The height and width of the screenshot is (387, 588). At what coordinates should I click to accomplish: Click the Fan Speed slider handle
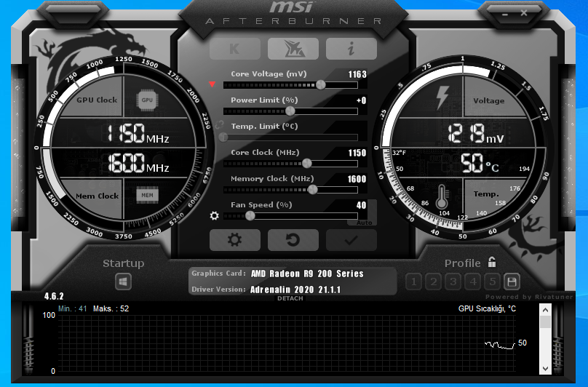click(x=250, y=215)
